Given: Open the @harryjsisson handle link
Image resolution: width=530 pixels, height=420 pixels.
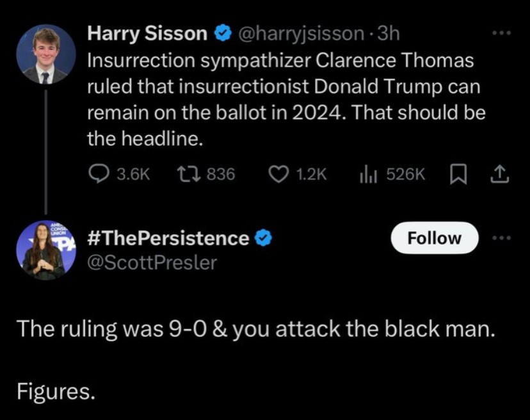Looking at the screenshot, I should click(x=300, y=33).
